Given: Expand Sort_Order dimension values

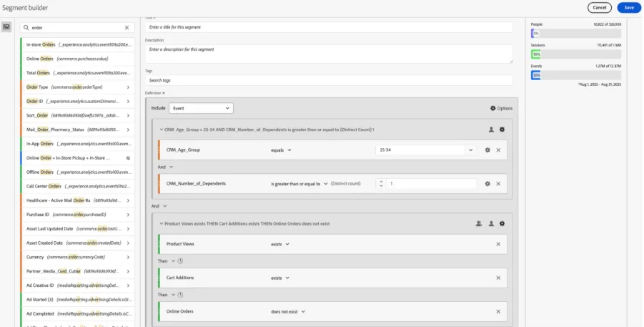Looking at the screenshot, I should 128,116.
